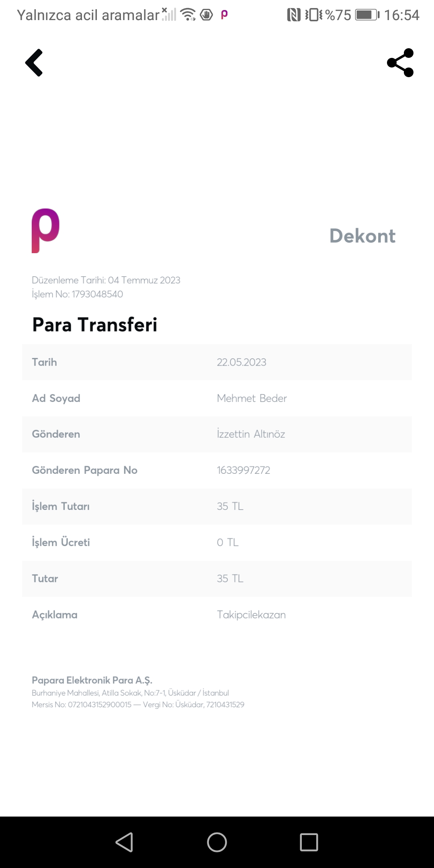Tap the battery indicator icon

(367, 15)
